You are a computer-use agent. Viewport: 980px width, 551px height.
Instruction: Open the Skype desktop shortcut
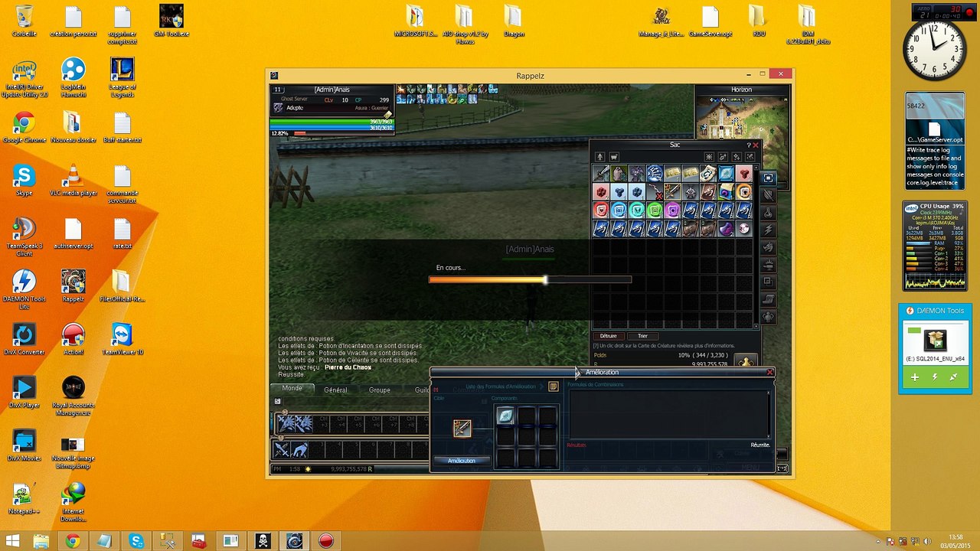[x=24, y=181]
